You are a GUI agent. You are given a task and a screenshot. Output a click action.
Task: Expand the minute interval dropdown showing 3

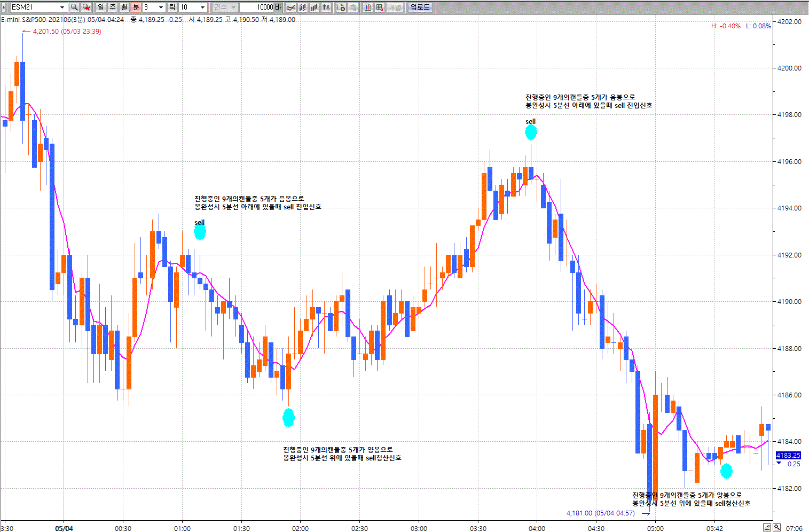pos(161,7)
